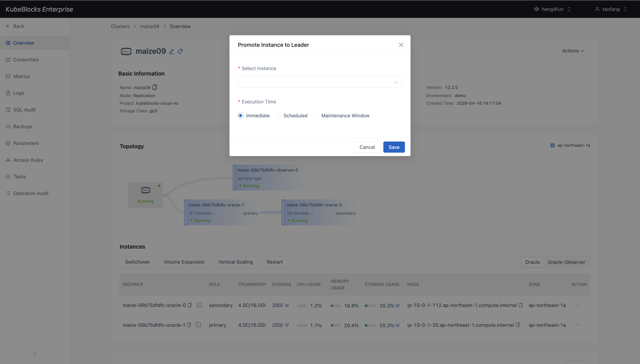Open action menu for oracle-0 row
Screen dimensions: 640x364
pos(577,305)
